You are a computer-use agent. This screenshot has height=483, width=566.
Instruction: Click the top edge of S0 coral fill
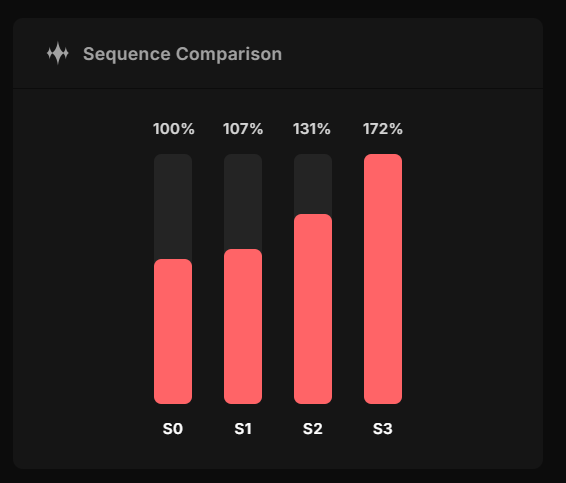coord(173,260)
